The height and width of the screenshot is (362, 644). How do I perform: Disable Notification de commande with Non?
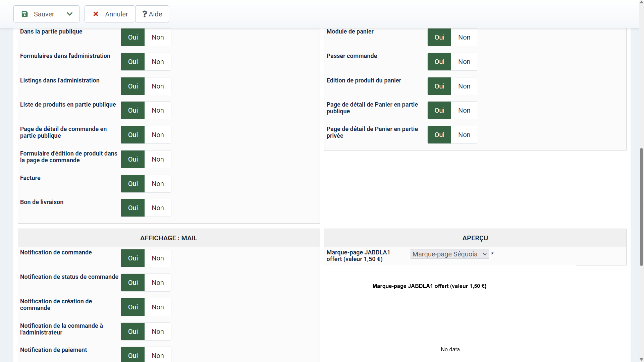pyautogui.click(x=158, y=258)
